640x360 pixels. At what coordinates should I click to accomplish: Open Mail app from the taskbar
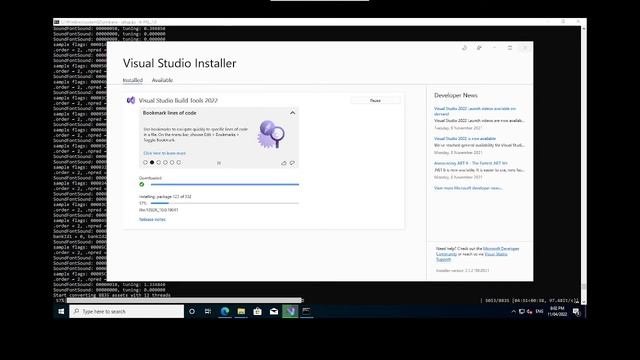point(274,311)
